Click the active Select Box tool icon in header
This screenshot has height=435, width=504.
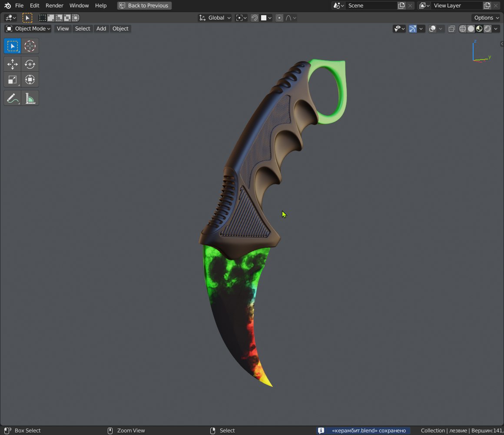(x=27, y=18)
